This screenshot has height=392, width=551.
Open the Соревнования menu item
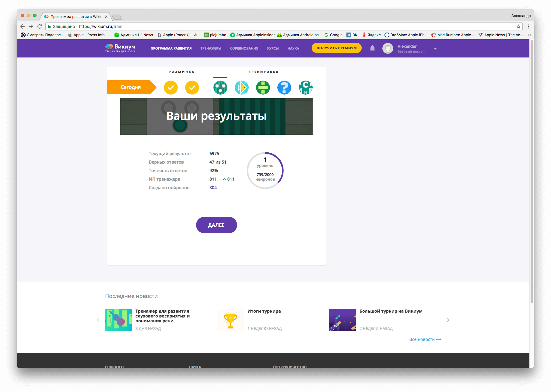click(x=244, y=48)
